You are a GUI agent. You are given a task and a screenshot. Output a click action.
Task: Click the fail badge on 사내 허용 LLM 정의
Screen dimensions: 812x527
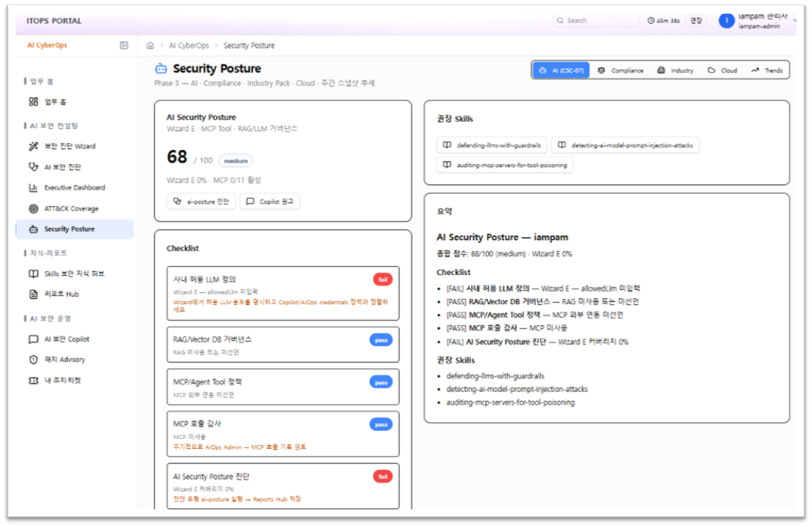383,280
